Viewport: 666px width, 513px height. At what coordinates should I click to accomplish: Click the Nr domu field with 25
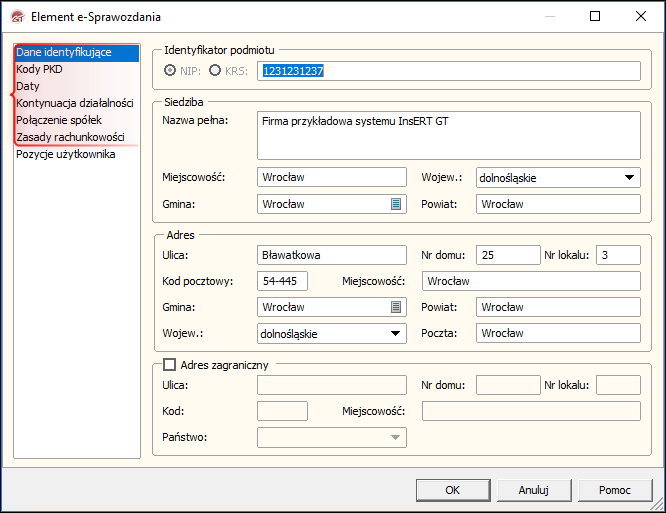(508, 255)
